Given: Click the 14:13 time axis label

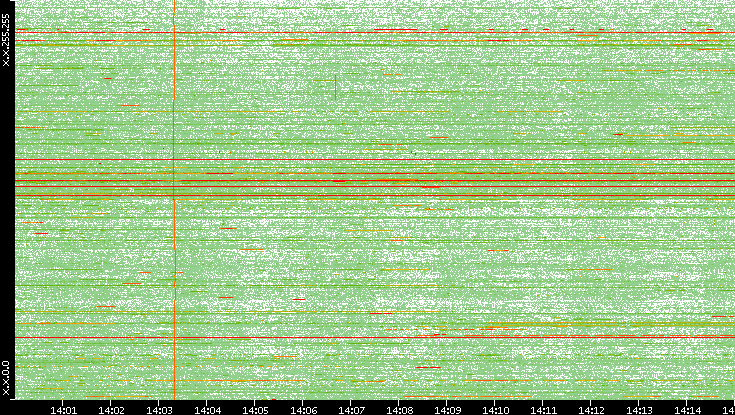Looking at the screenshot, I should (638, 410).
